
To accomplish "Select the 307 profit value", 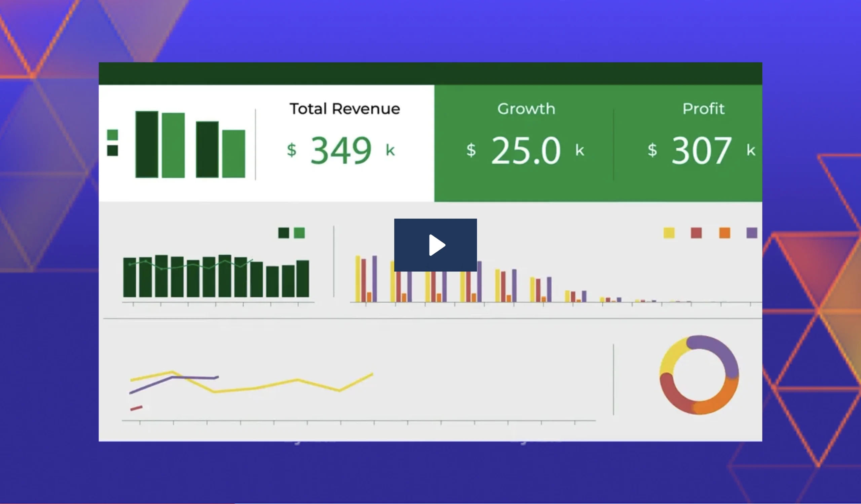I will tap(702, 150).
